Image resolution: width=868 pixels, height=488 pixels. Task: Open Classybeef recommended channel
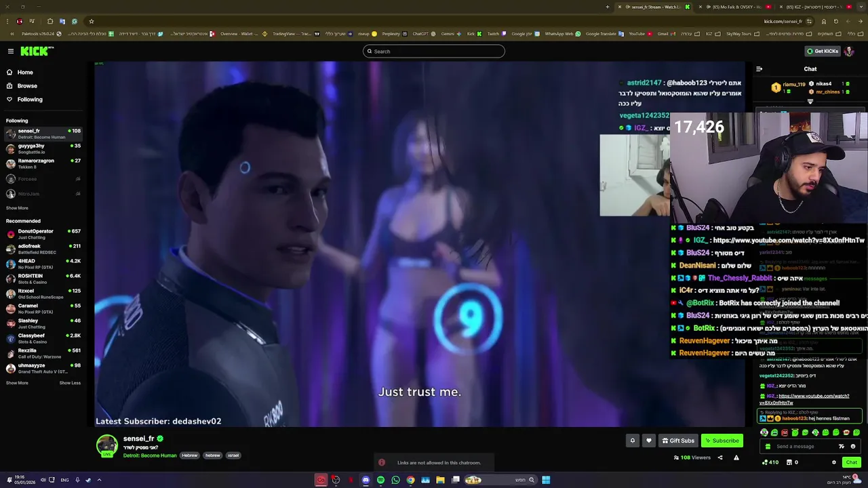click(x=44, y=338)
